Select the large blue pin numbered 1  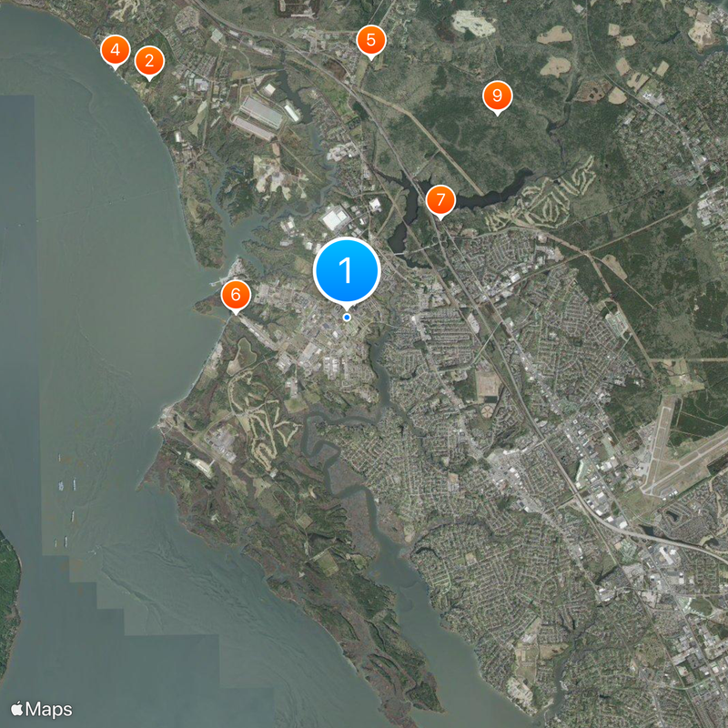347,271
